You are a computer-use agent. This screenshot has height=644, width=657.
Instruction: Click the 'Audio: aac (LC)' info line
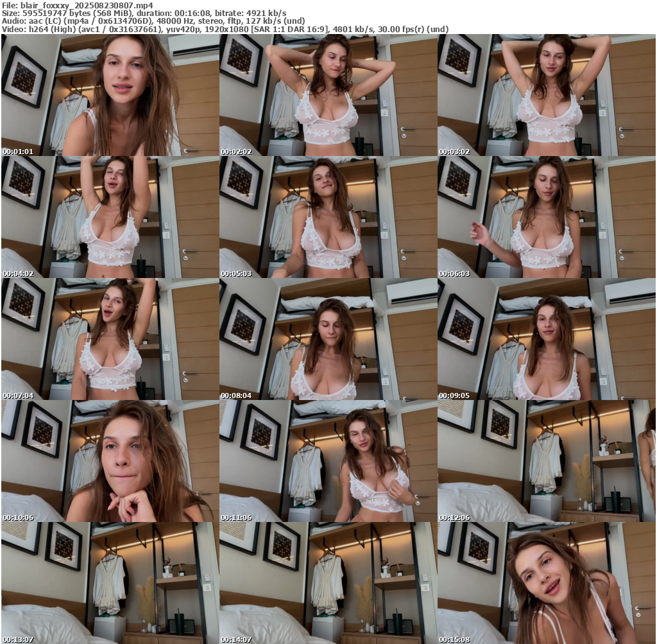click(153, 21)
